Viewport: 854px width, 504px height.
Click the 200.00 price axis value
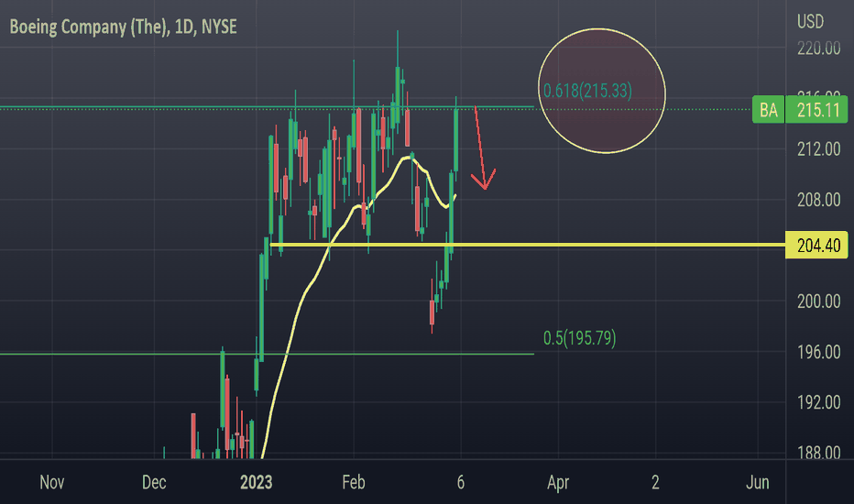click(818, 301)
